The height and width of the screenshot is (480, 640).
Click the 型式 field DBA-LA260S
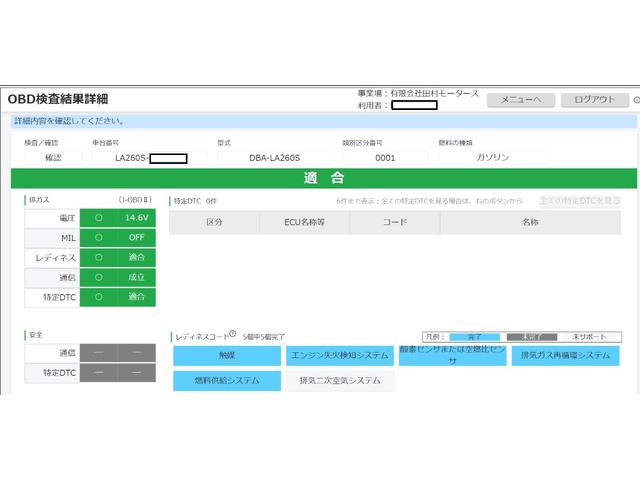click(x=274, y=158)
